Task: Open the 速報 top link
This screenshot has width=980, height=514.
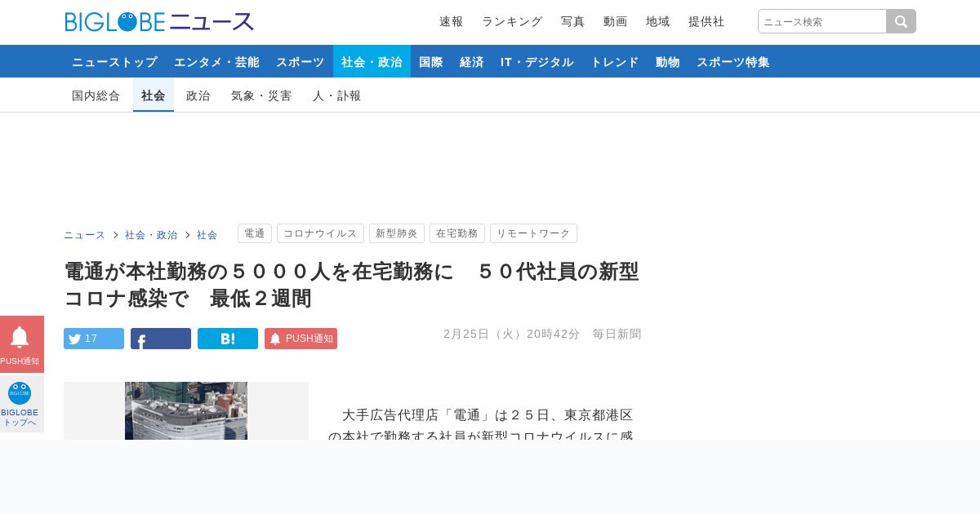Action: click(x=451, y=22)
